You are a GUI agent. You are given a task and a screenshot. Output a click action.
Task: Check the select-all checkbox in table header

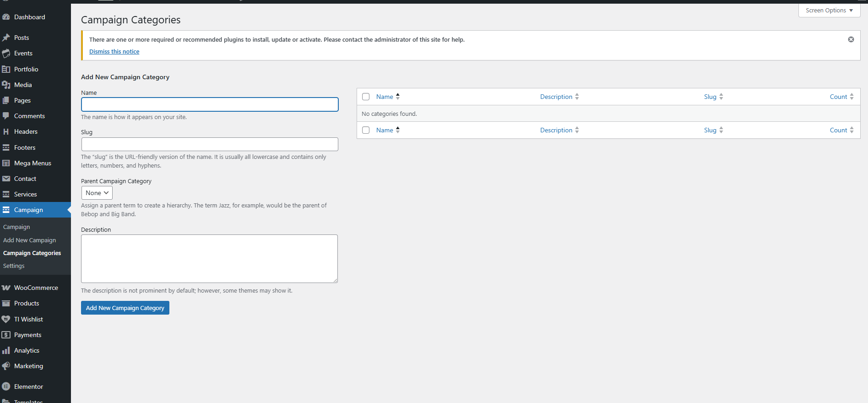(x=366, y=97)
